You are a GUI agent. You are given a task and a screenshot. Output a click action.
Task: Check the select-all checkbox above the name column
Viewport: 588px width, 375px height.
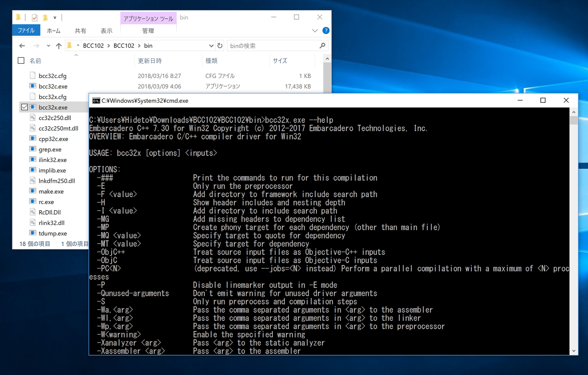tap(21, 60)
